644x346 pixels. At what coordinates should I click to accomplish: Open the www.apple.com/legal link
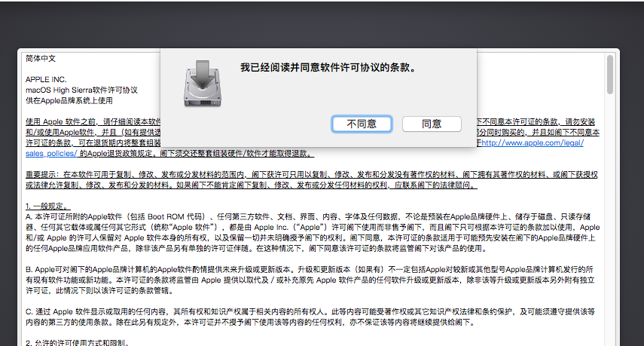pos(533,142)
